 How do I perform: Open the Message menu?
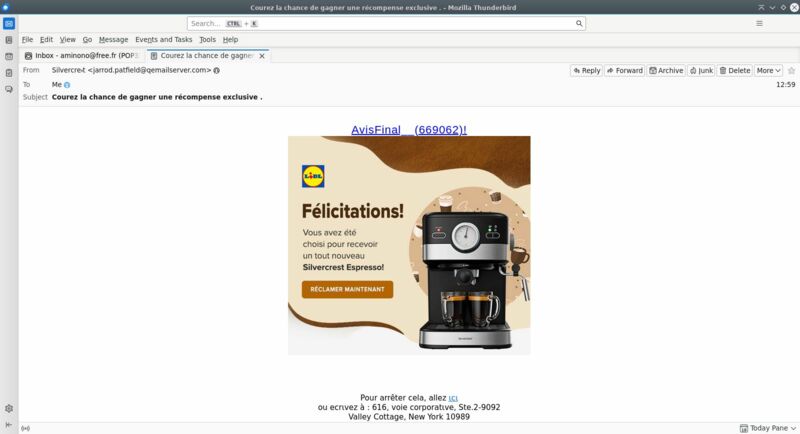[113, 39]
